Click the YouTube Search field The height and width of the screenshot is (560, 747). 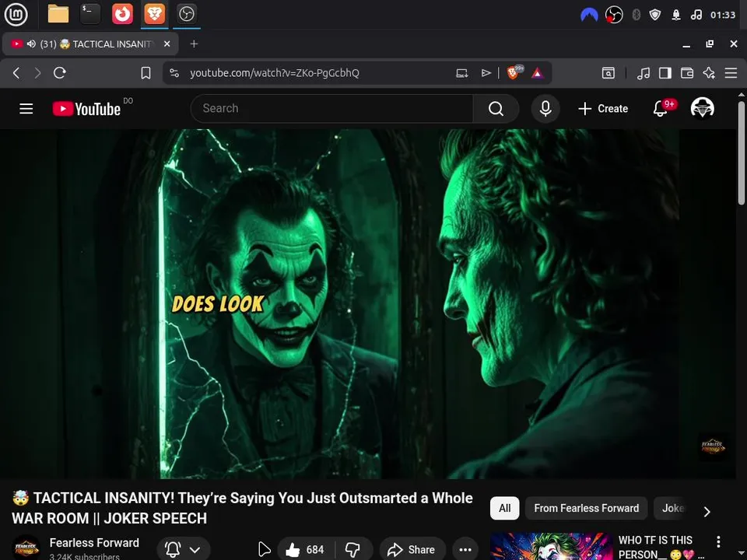pos(331,109)
